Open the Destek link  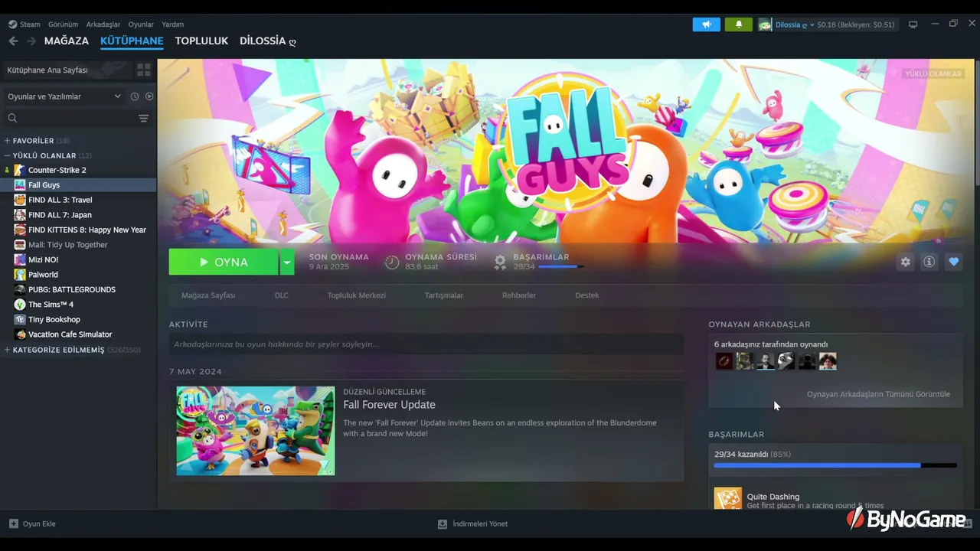587,295
